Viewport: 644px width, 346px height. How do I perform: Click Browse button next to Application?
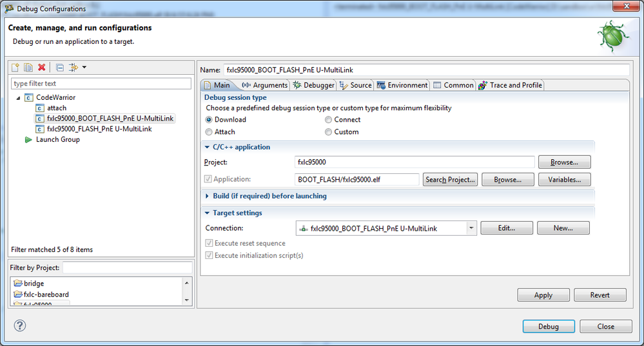[507, 179]
